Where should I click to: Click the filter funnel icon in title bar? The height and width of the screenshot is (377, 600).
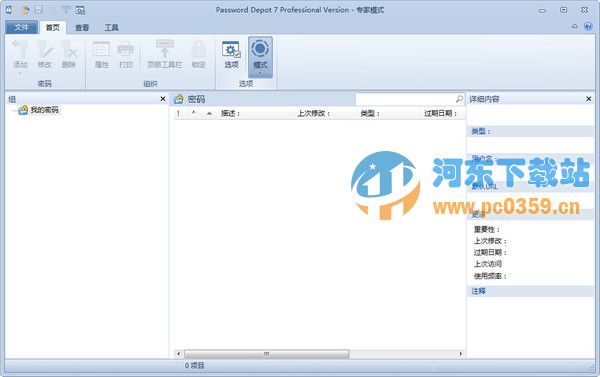click(66, 10)
